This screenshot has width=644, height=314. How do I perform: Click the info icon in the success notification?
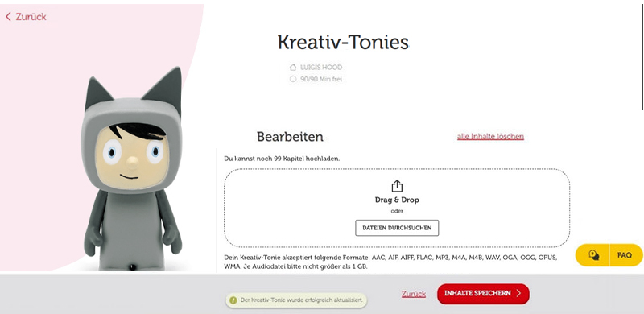click(233, 300)
